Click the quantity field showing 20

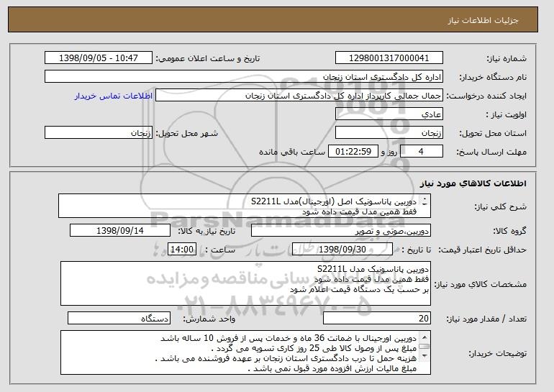pos(377,318)
